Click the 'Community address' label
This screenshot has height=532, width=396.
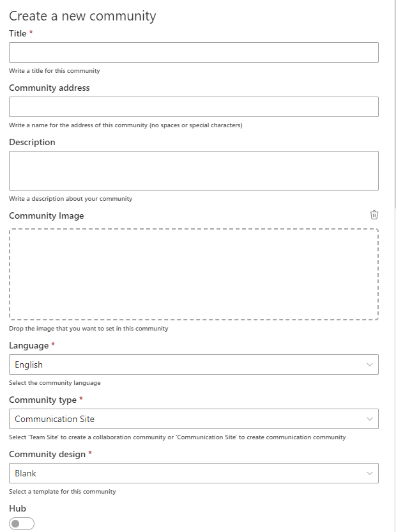pyautogui.click(x=50, y=88)
